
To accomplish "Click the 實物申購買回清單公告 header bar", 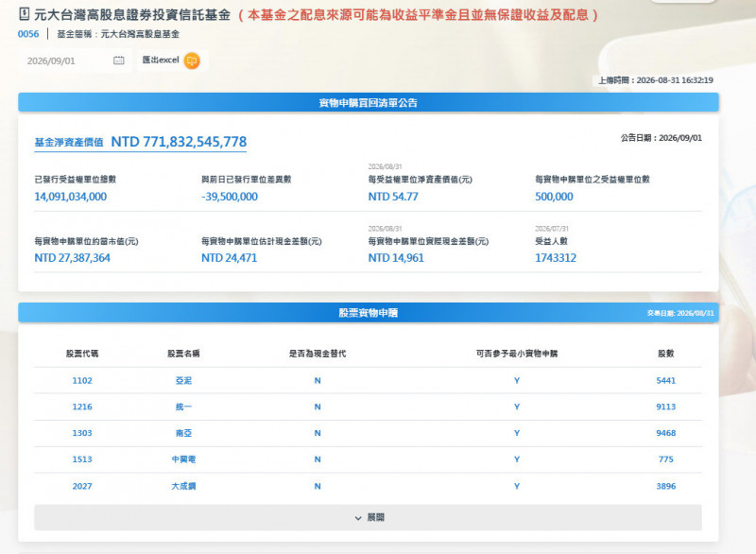I will click(369, 103).
